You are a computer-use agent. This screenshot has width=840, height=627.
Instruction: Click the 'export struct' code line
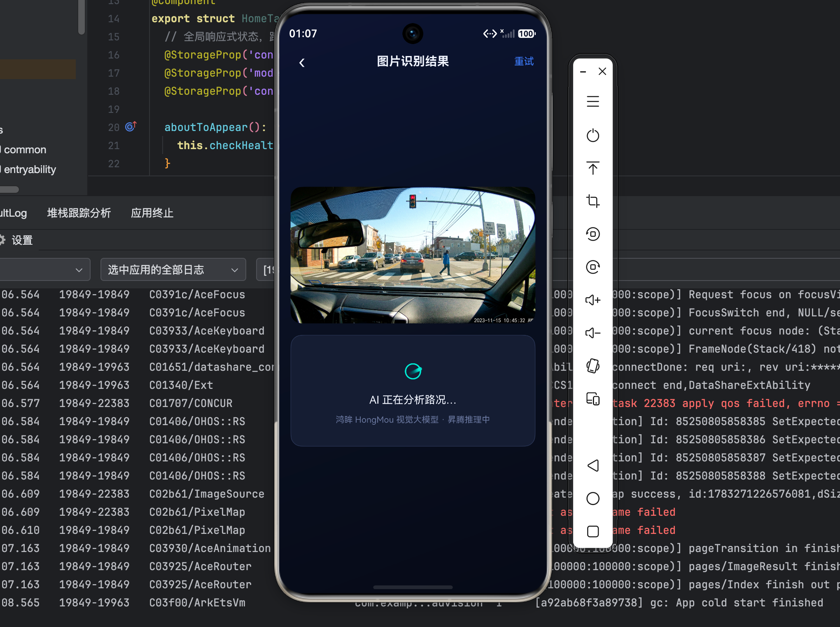(193, 19)
